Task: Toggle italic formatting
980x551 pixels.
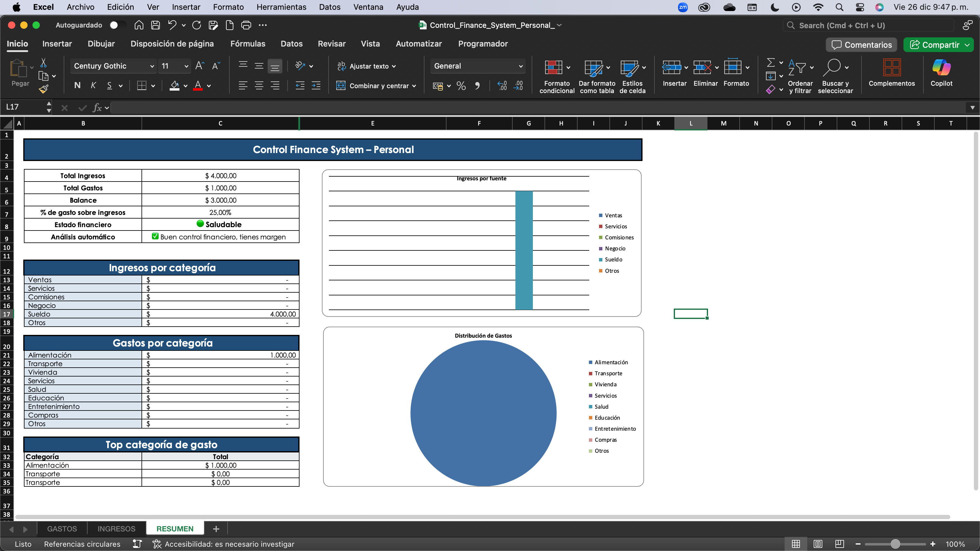Action: (93, 85)
